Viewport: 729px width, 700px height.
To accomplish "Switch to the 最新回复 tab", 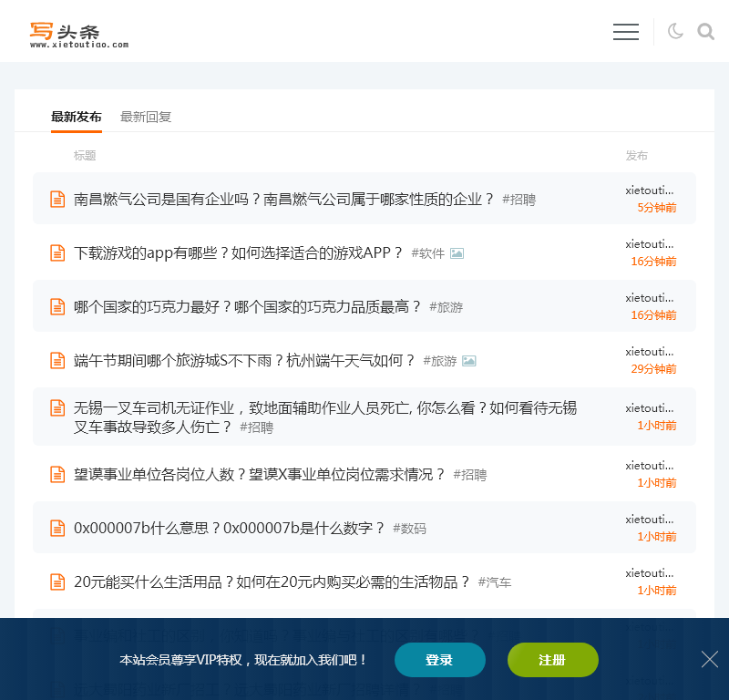I will pyautogui.click(x=146, y=117).
